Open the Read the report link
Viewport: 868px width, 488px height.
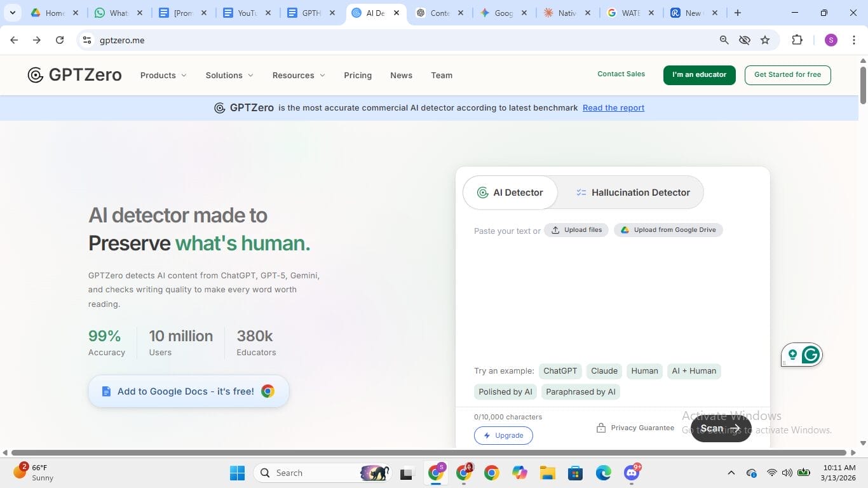coord(613,108)
